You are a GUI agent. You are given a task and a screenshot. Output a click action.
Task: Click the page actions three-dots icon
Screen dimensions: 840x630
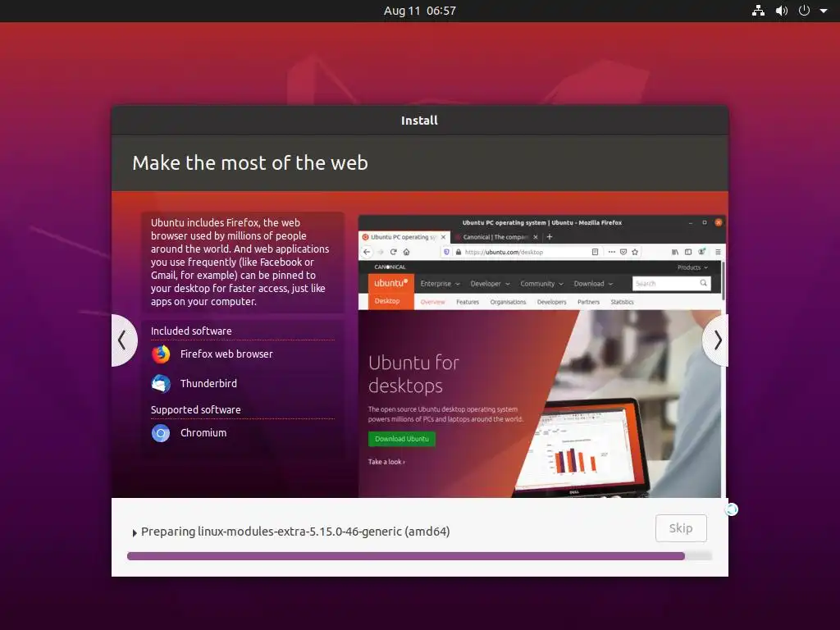click(611, 252)
